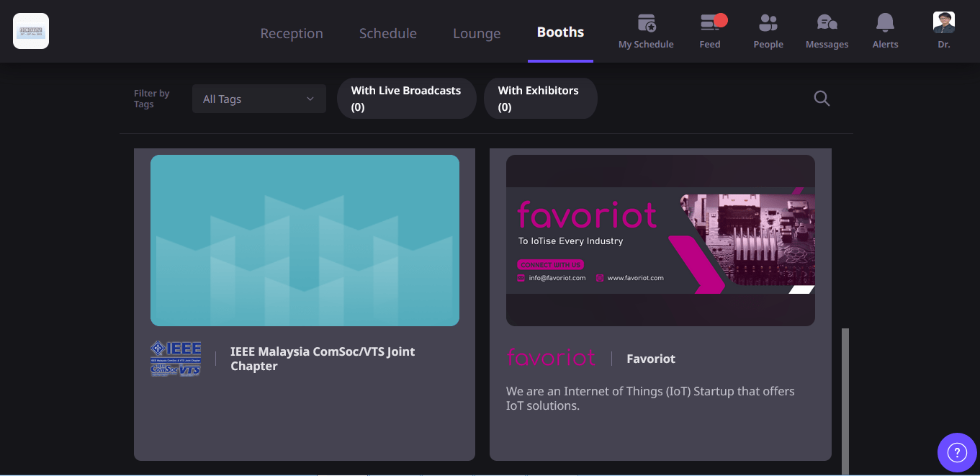Open the Dr. profile avatar
The height and width of the screenshot is (476, 980).
click(944, 22)
